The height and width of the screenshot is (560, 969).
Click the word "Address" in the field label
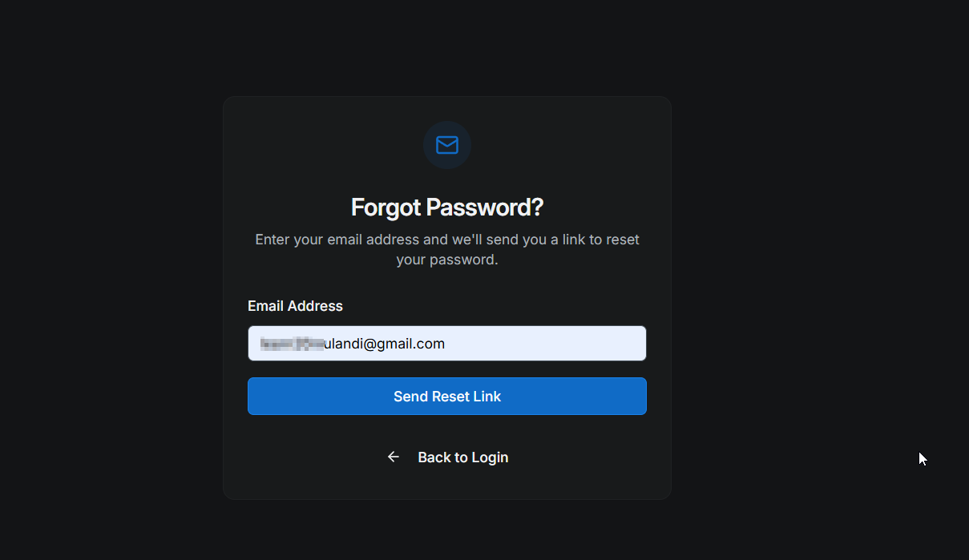[315, 306]
